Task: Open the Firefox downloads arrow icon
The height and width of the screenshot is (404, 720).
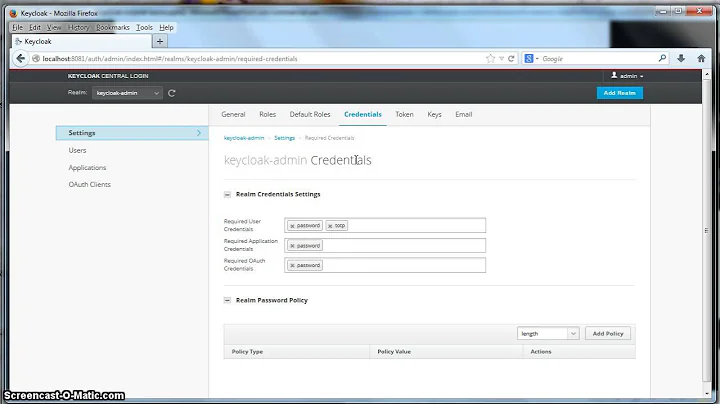Action: [x=681, y=58]
